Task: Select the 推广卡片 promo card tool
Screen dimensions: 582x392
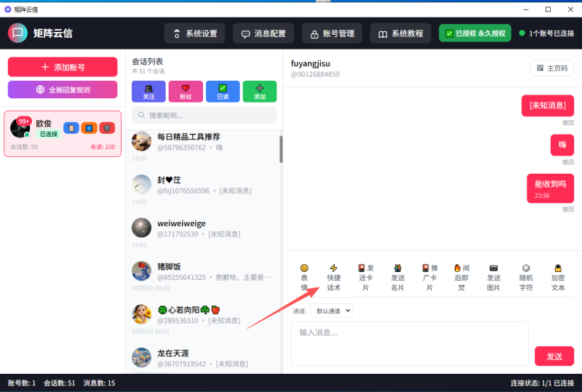Action: click(x=430, y=277)
